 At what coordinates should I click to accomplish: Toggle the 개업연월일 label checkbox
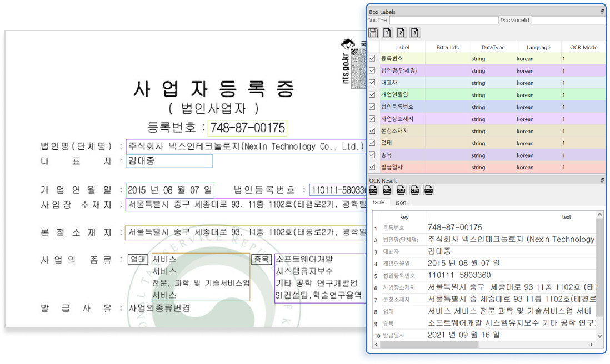click(x=372, y=94)
